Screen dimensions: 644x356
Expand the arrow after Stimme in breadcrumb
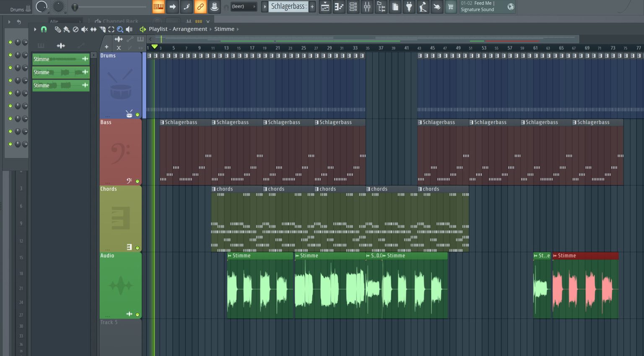tap(238, 29)
